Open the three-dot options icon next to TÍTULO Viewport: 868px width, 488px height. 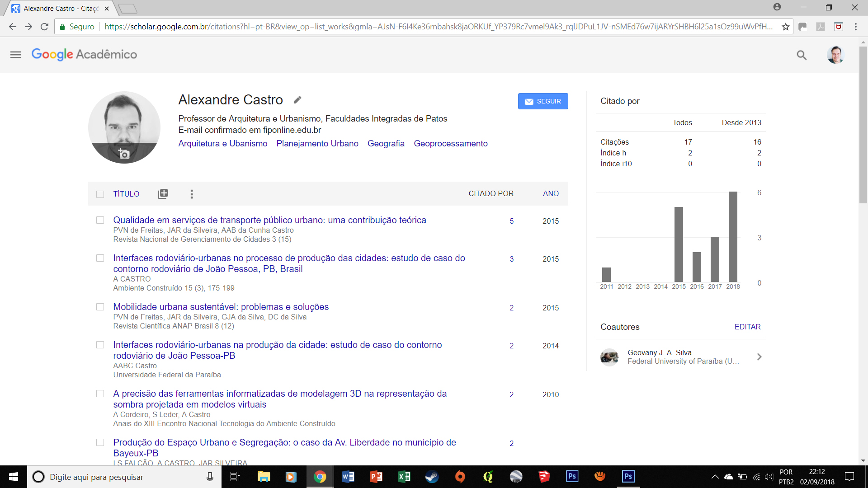192,194
